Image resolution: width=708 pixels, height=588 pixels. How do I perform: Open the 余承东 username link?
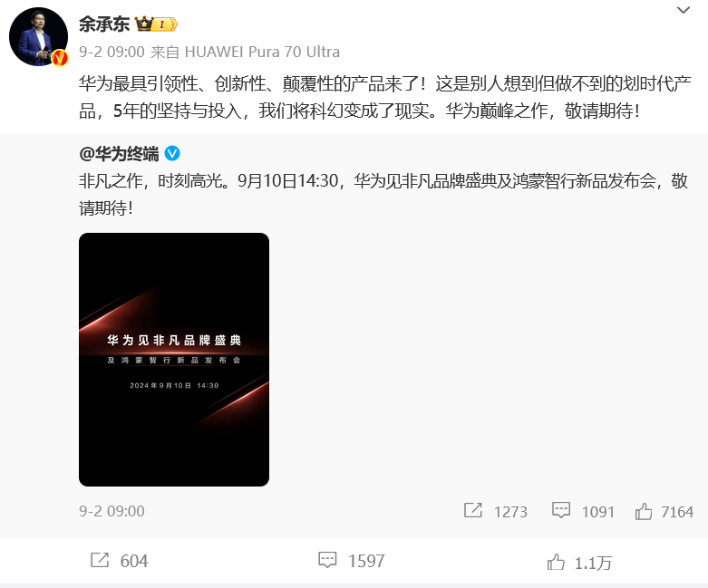104,24
